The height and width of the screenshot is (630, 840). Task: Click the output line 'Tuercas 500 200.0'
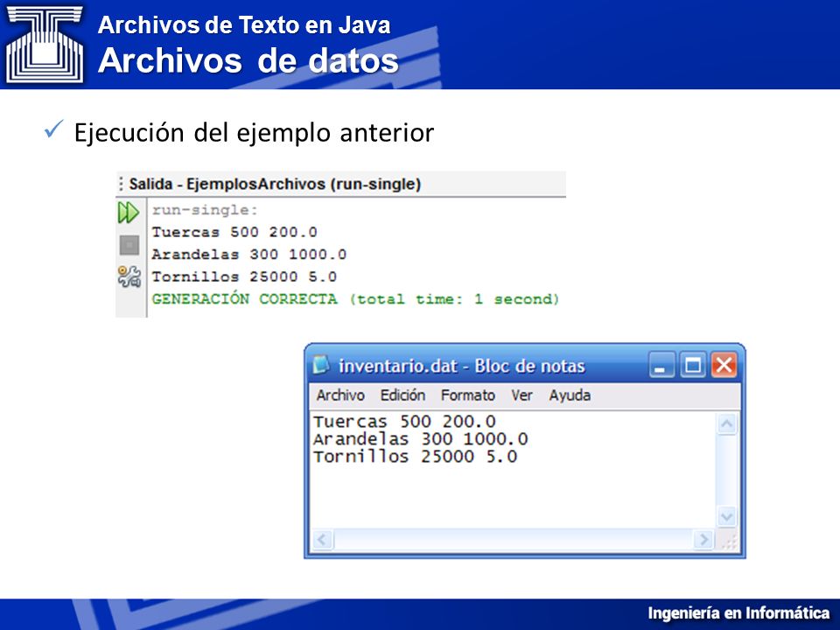234,232
